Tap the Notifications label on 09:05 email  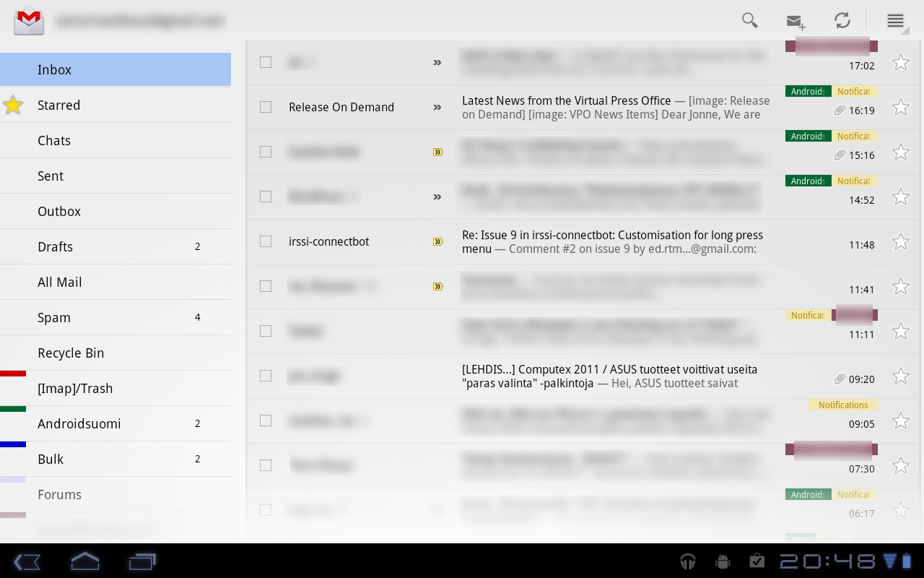click(843, 405)
